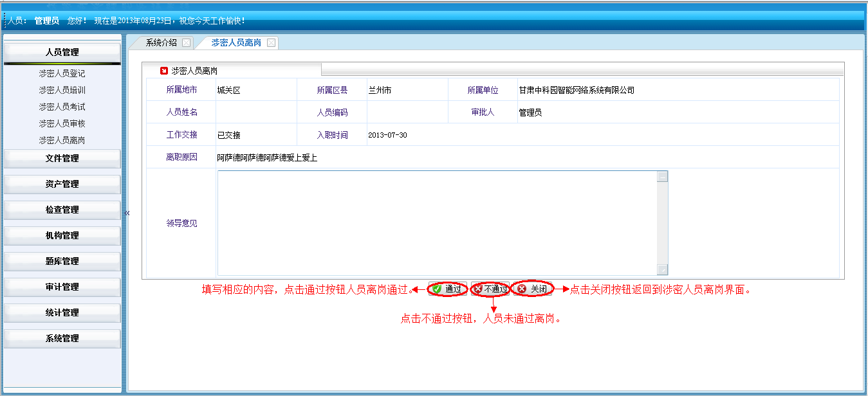
Task: Click the 不通过 reject button
Action: (x=490, y=289)
